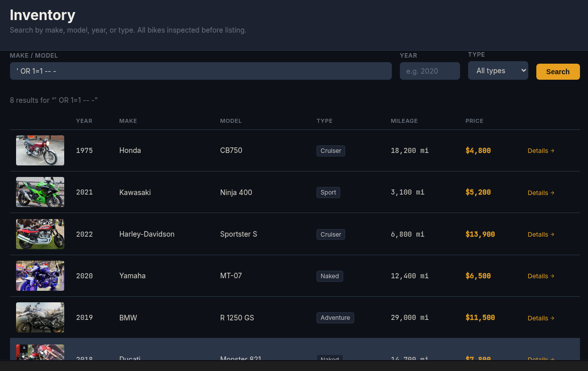Click the green Kawasaki Ninja thumbnail
The height and width of the screenshot is (371, 588).
[x=40, y=192]
